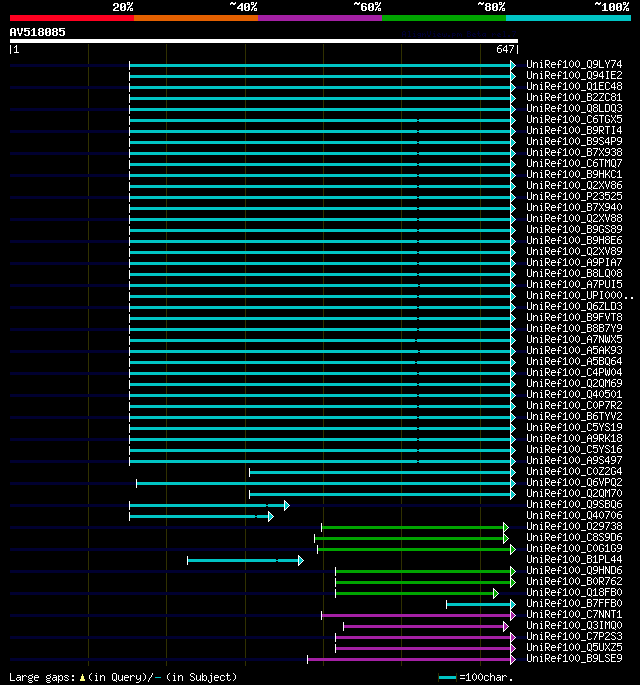Click the red 20% identity legend segment
This screenshot has width=640, height=685.
point(72,18)
